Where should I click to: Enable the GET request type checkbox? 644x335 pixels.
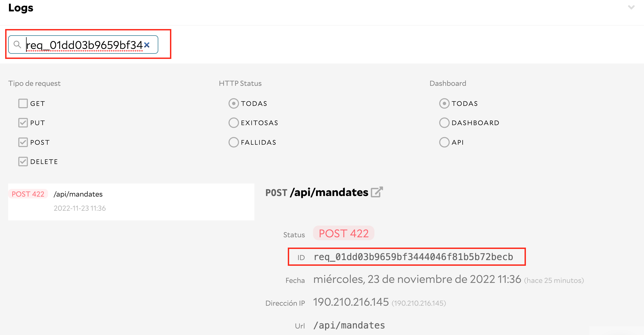click(23, 103)
